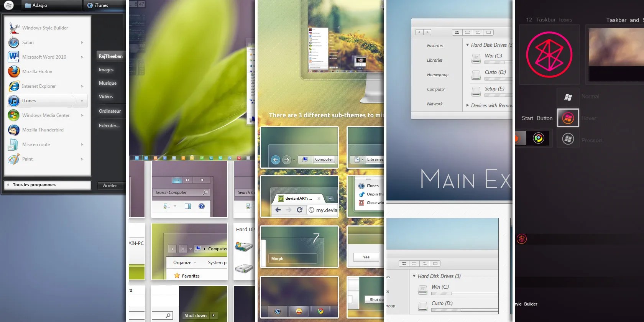Click the Start orb on the Adagio taskbar

(x=8, y=5)
